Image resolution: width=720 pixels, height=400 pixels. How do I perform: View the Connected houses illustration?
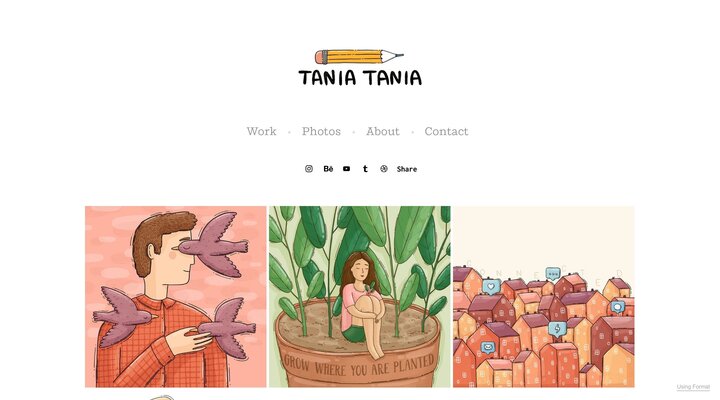(544, 297)
